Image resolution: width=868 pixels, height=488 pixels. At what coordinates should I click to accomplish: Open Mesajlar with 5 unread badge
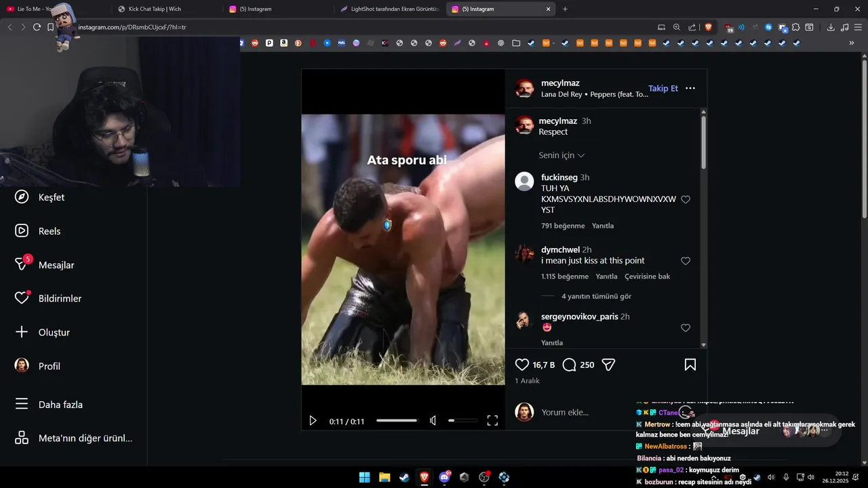(45, 265)
